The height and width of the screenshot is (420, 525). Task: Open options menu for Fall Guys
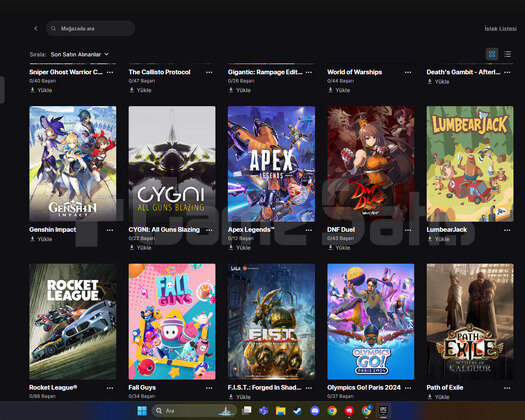(x=209, y=388)
